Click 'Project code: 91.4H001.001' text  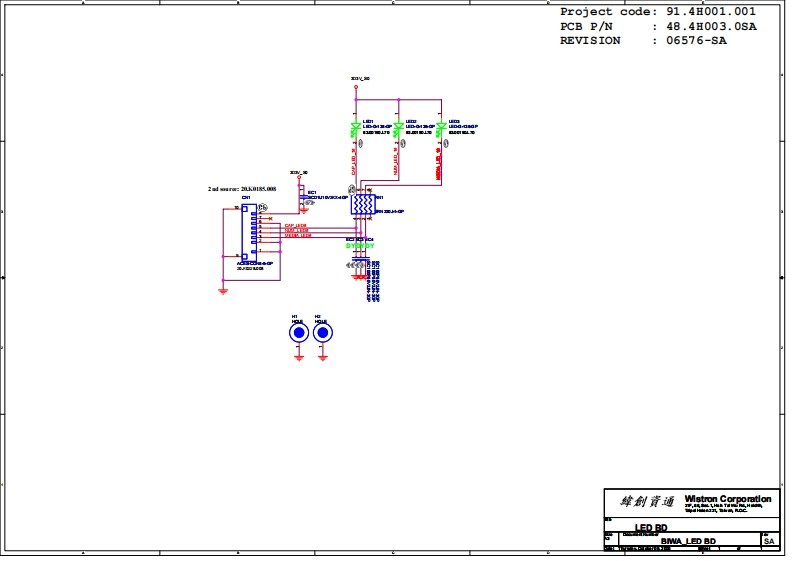[657, 12]
